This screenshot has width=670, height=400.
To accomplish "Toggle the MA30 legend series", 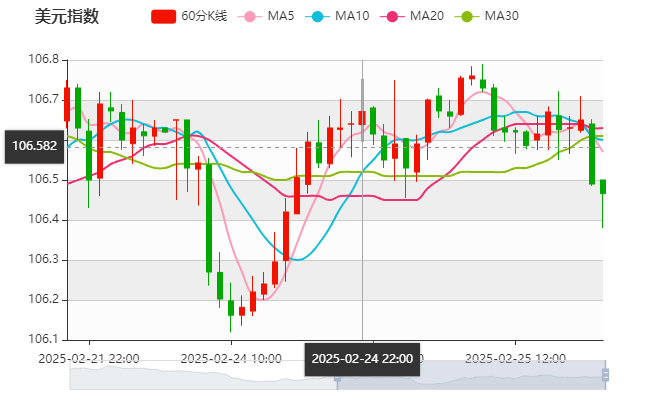I will (487, 16).
